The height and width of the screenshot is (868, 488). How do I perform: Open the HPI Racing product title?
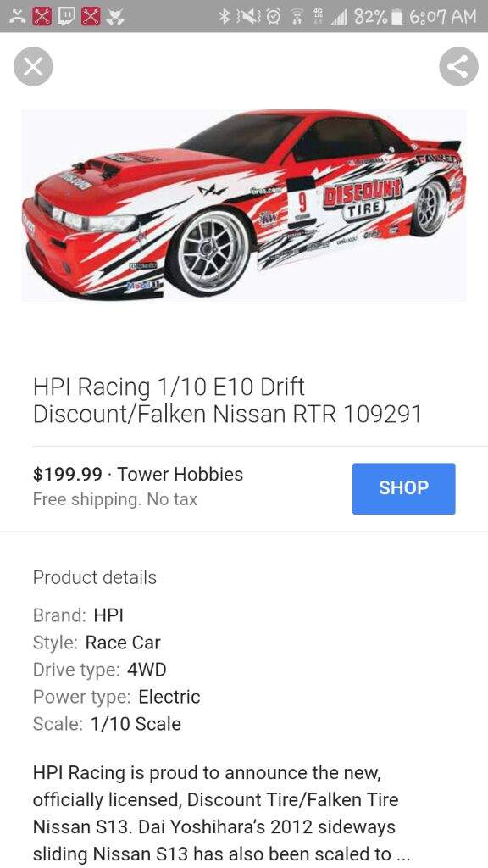click(x=227, y=400)
